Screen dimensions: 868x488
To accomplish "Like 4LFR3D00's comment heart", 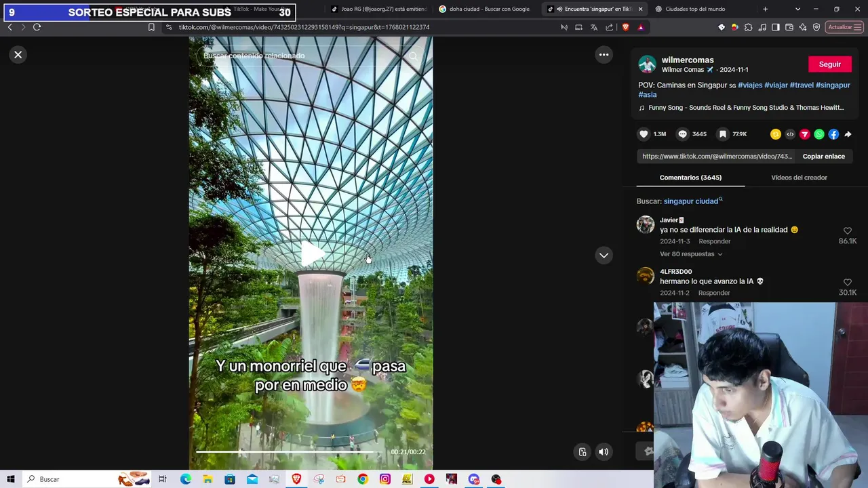I will coord(847,283).
